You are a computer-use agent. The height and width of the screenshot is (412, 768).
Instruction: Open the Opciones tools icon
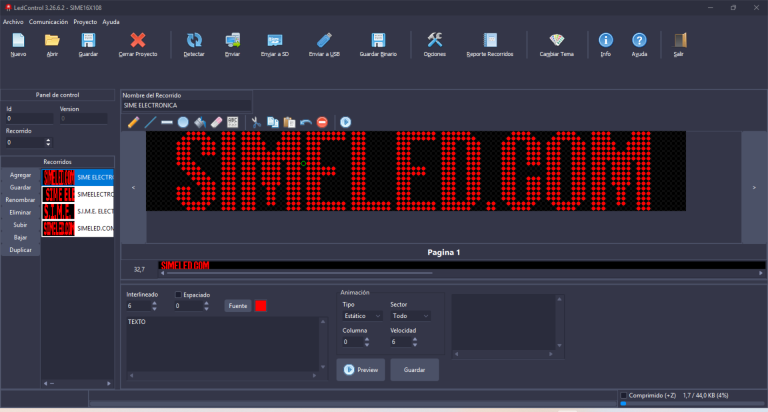434,40
